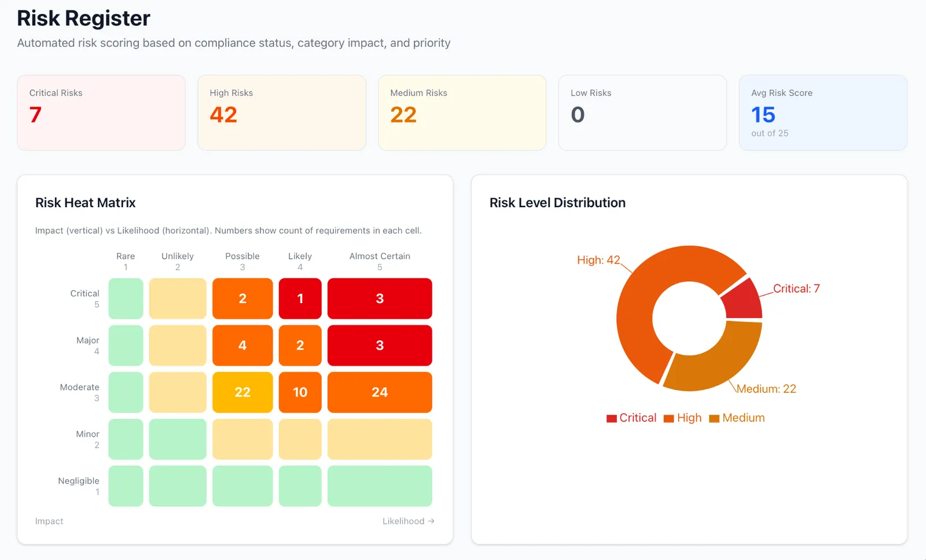Click the 'Unlikely' column header
Screen dimensions: 926x560
tap(178, 256)
